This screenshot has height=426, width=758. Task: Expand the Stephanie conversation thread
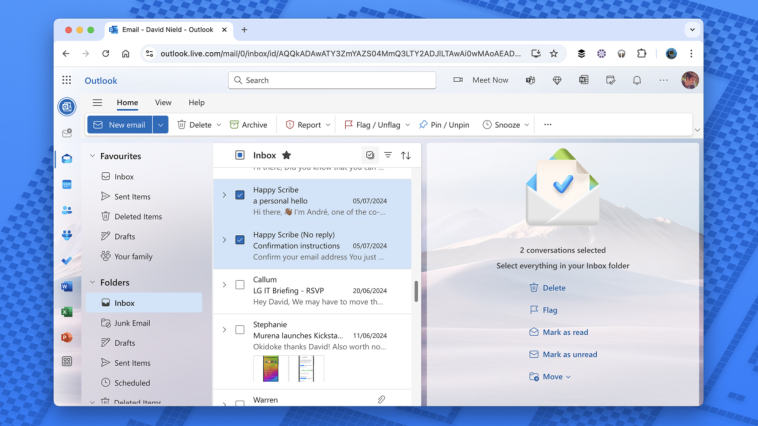224,330
